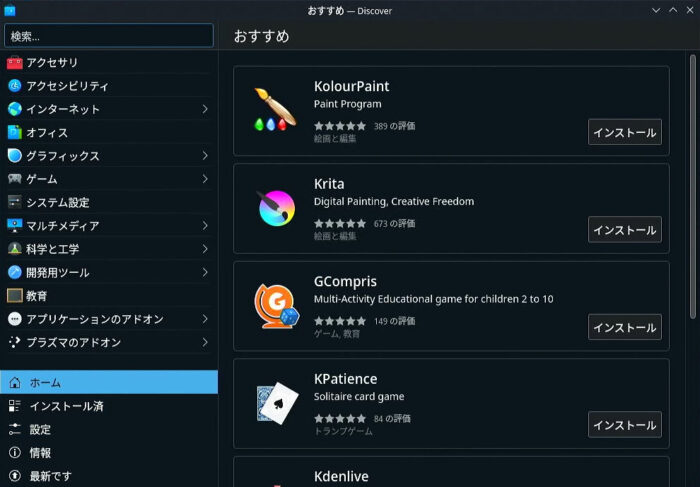Click GCompris's five-star rating
Screen dimensions: 700x487
click(x=340, y=321)
